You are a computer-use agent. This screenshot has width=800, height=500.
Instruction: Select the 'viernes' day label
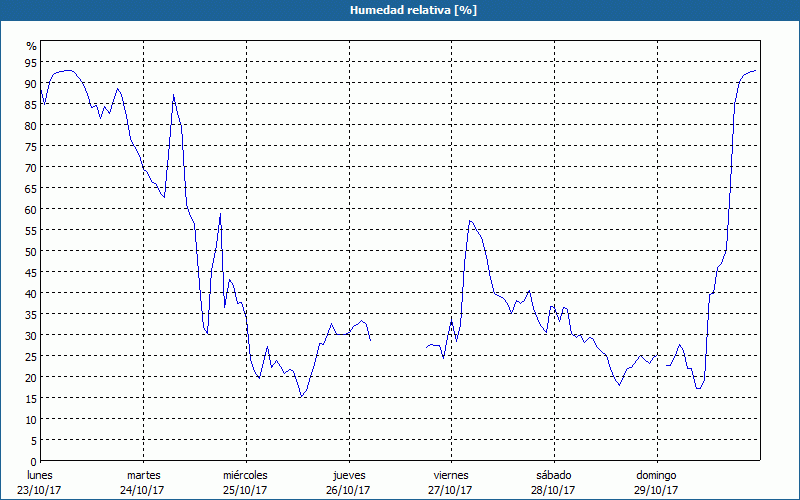pyautogui.click(x=451, y=475)
